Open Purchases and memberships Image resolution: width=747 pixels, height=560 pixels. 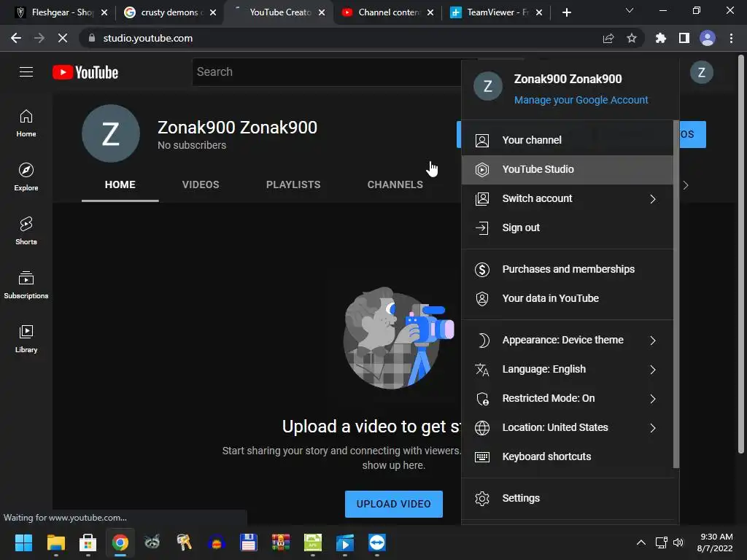pos(567,269)
